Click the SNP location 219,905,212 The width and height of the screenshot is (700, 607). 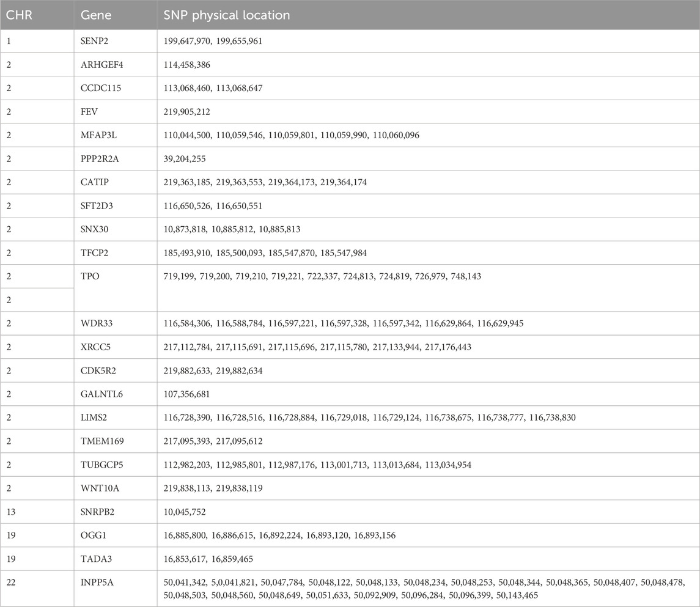pos(186,112)
